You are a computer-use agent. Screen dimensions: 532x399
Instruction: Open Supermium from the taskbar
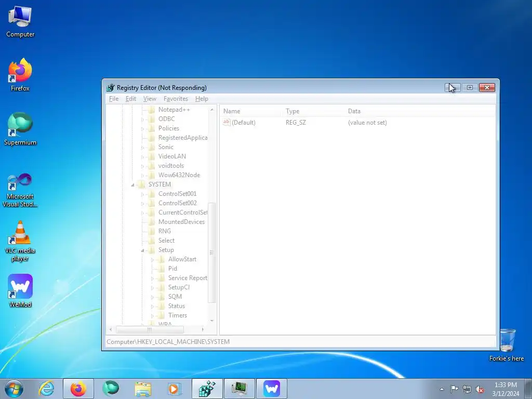[x=111, y=389]
